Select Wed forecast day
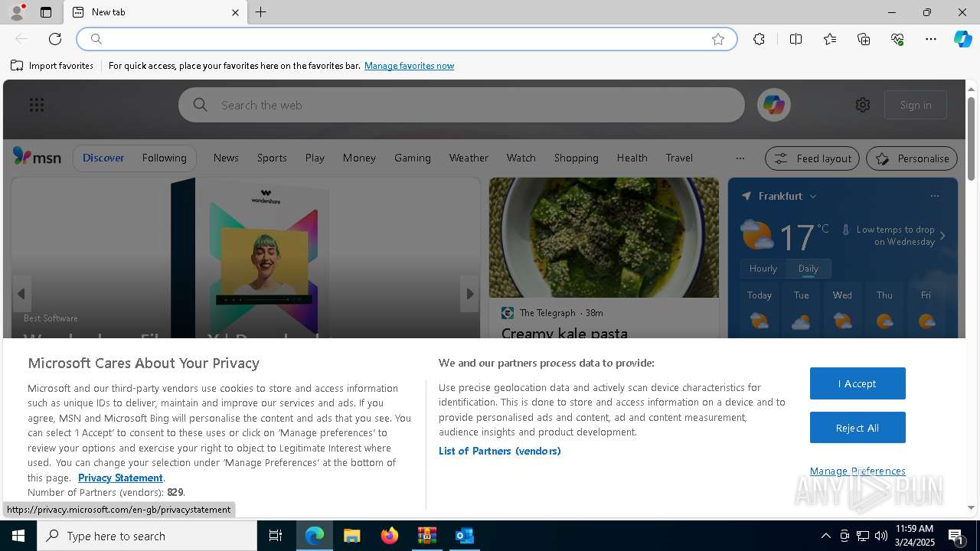 [842, 309]
